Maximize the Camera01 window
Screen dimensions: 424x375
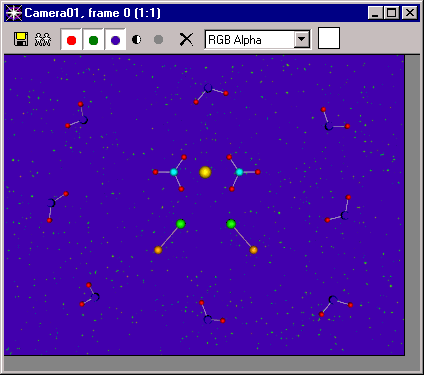tap(392, 13)
